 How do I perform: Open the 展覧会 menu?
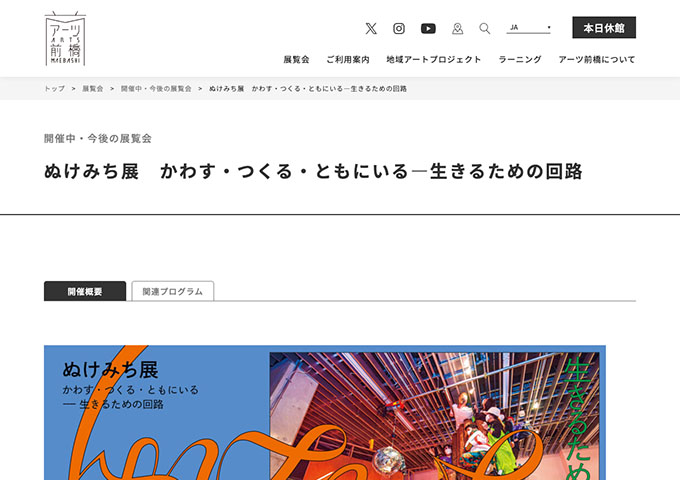[297, 59]
